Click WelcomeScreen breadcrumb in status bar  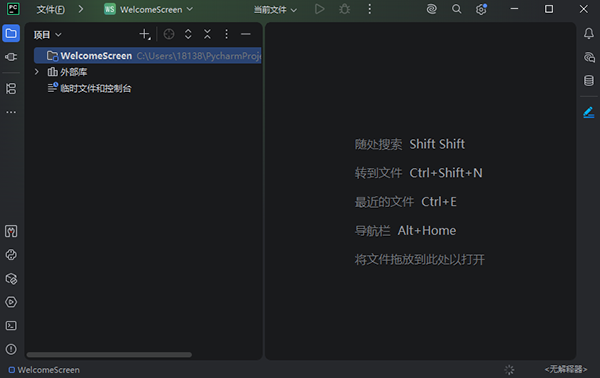pyautogui.click(x=44, y=370)
